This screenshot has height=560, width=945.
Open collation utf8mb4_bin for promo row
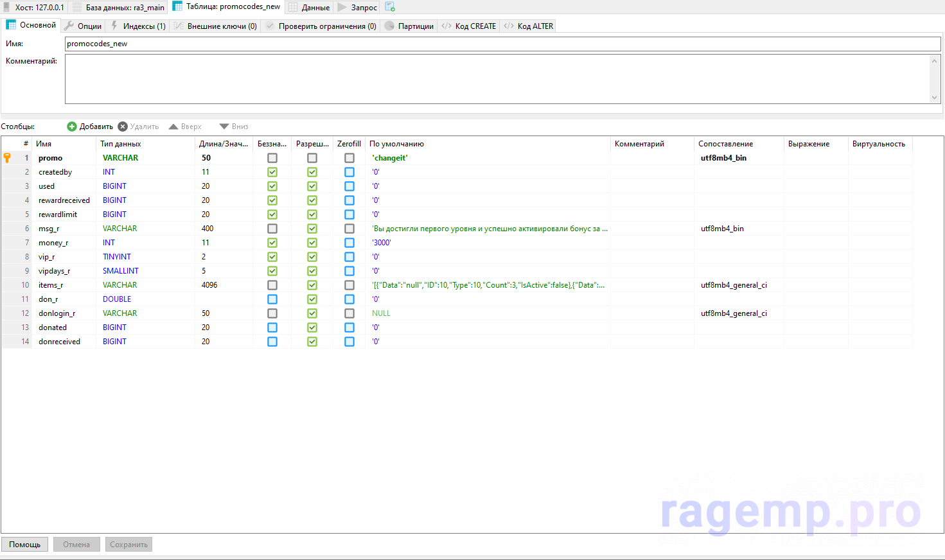(x=723, y=158)
